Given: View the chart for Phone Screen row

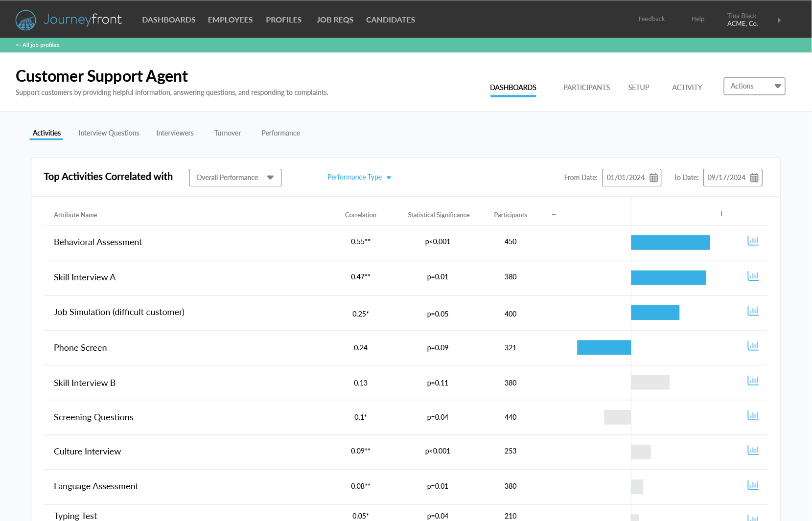Looking at the screenshot, I should coord(753,345).
